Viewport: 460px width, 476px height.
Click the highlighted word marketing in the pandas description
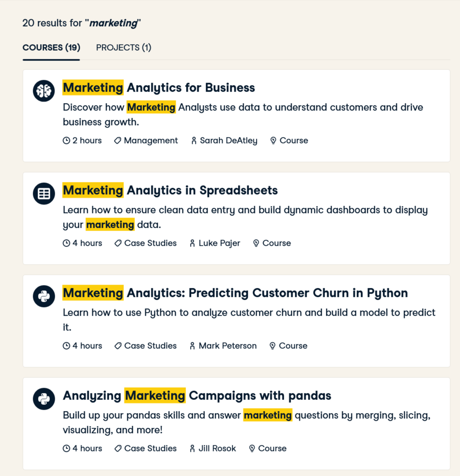click(x=267, y=415)
